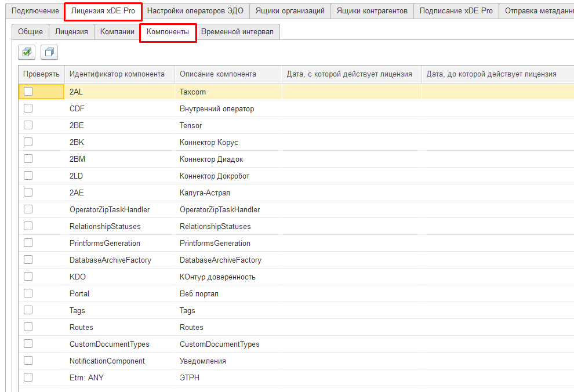Image resolution: width=574 pixels, height=392 pixels.
Task: Toggle the KDO row checkbox
Action: point(28,277)
